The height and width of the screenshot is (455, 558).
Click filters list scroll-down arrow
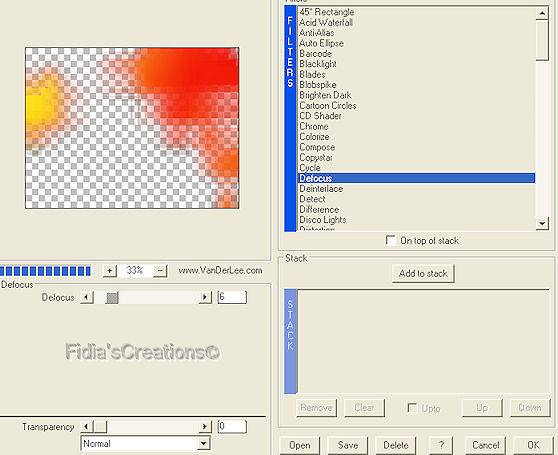[542, 223]
